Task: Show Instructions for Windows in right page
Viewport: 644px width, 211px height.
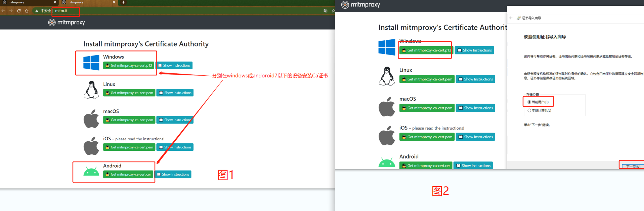Action: pyautogui.click(x=474, y=50)
